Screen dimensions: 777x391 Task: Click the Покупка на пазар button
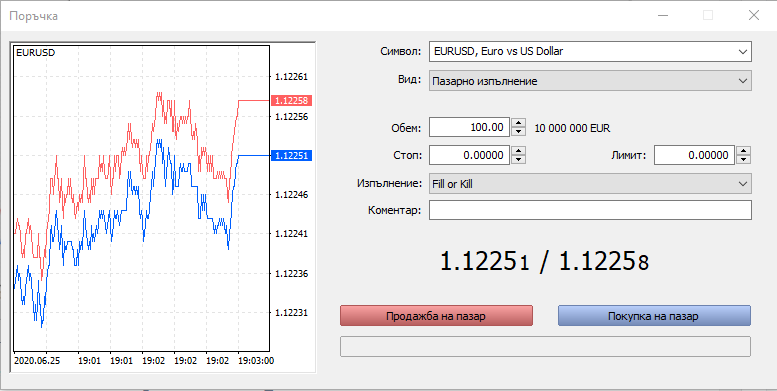(x=654, y=316)
